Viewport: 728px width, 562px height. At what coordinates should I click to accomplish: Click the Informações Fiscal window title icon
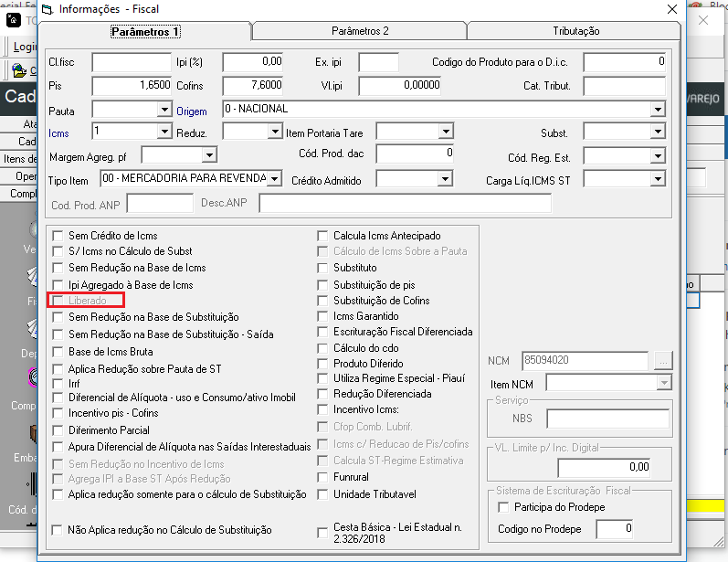click(47, 9)
